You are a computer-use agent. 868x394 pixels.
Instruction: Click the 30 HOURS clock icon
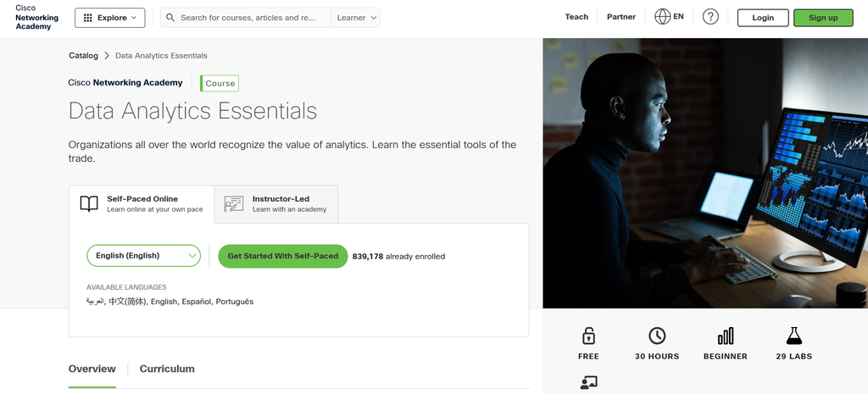click(657, 336)
